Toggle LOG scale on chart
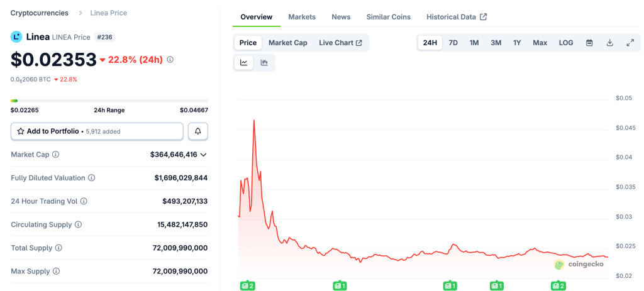Viewport: 644px width, 291px height. coord(566,43)
